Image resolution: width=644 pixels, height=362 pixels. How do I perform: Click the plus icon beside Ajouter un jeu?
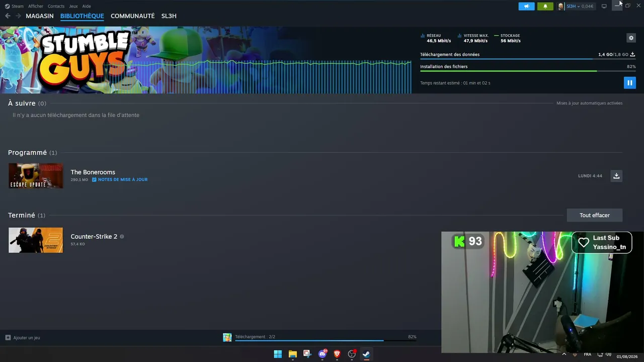point(8,338)
